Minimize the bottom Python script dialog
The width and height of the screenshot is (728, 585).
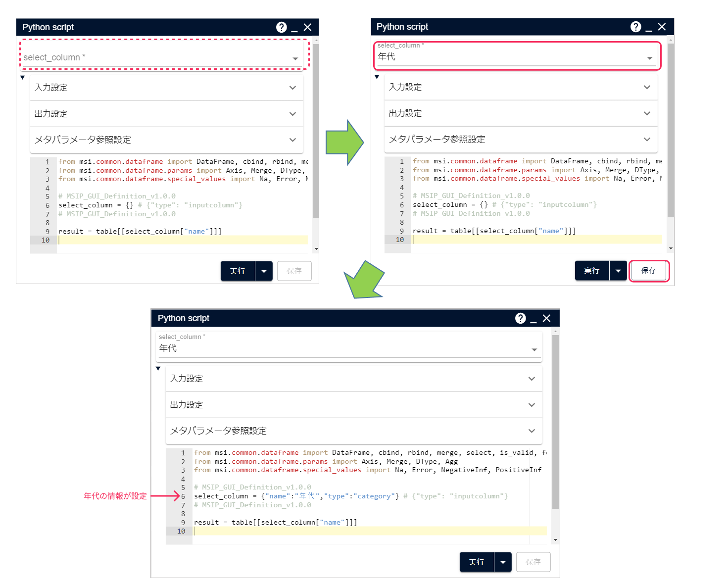534,319
